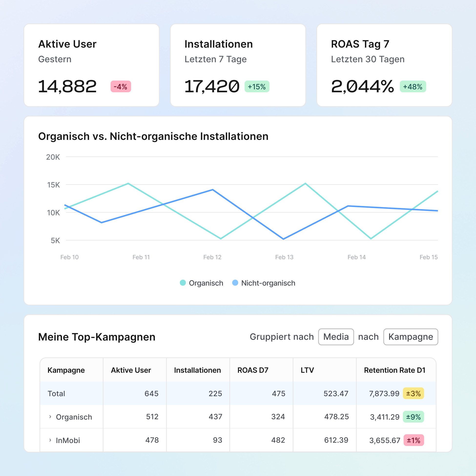Screen dimensions: 476x476
Task: Expand the Organisch campaign row chevron
Action: tap(50, 417)
